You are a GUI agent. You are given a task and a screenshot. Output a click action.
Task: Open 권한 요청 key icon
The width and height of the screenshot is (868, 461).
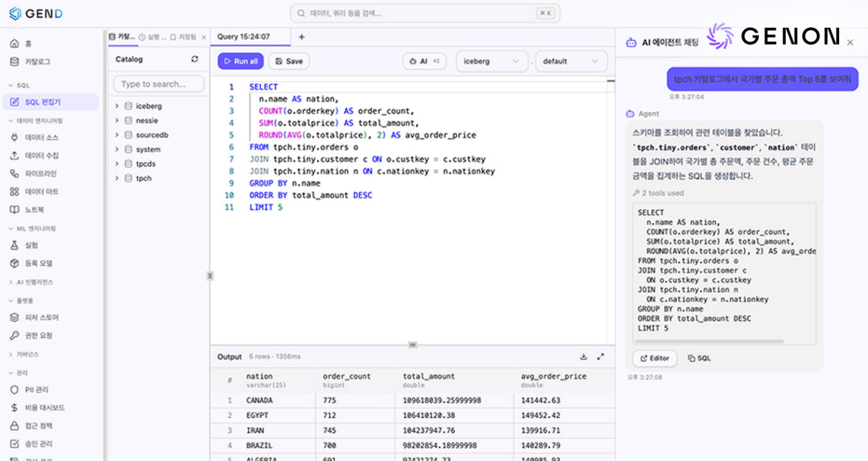(x=14, y=336)
